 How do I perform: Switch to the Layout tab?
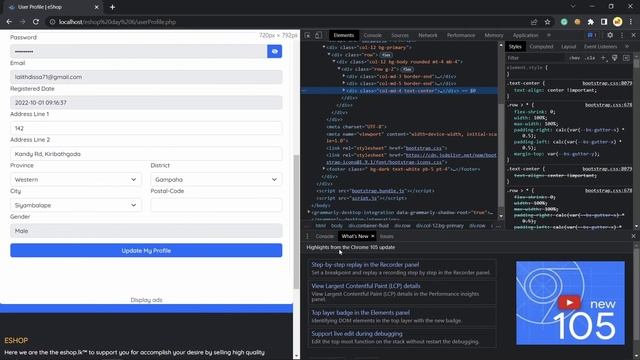click(x=568, y=47)
